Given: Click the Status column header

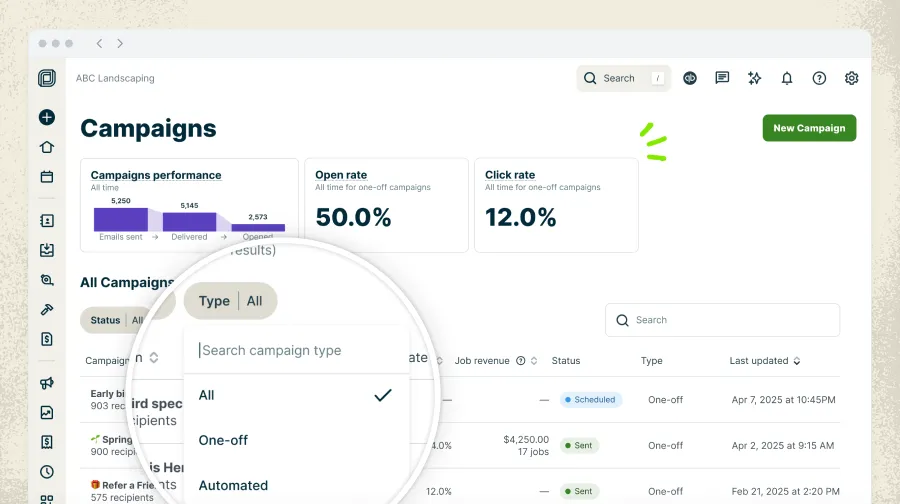Looking at the screenshot, I should click(x=566, y=360).
